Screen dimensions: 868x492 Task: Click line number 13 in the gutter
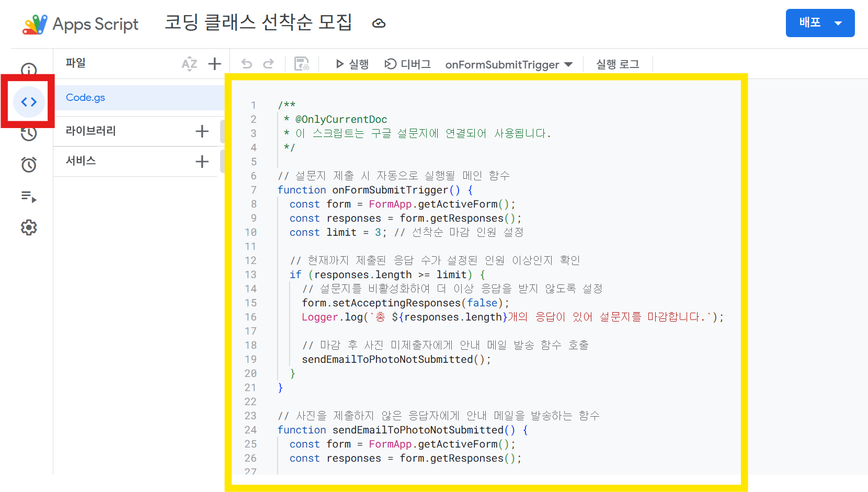(x=250, y=274)
